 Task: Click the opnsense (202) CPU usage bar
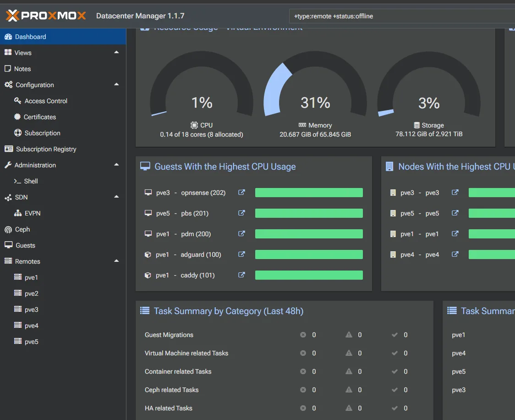pyautogui.click(x=309, y=193)
